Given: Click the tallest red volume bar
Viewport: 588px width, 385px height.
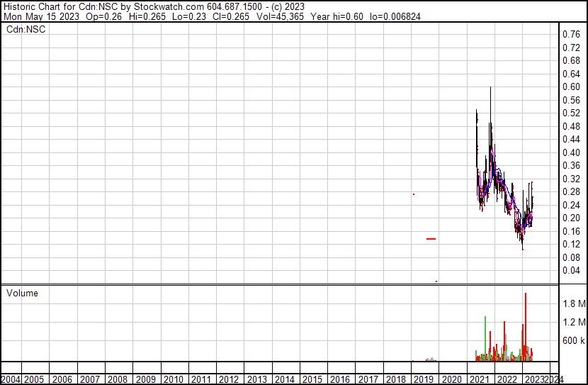Looking at the screenshot, I should [x=526, y=326].
